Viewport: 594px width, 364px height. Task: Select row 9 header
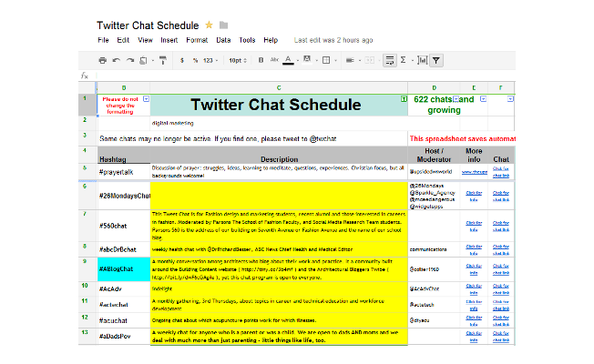87,269
